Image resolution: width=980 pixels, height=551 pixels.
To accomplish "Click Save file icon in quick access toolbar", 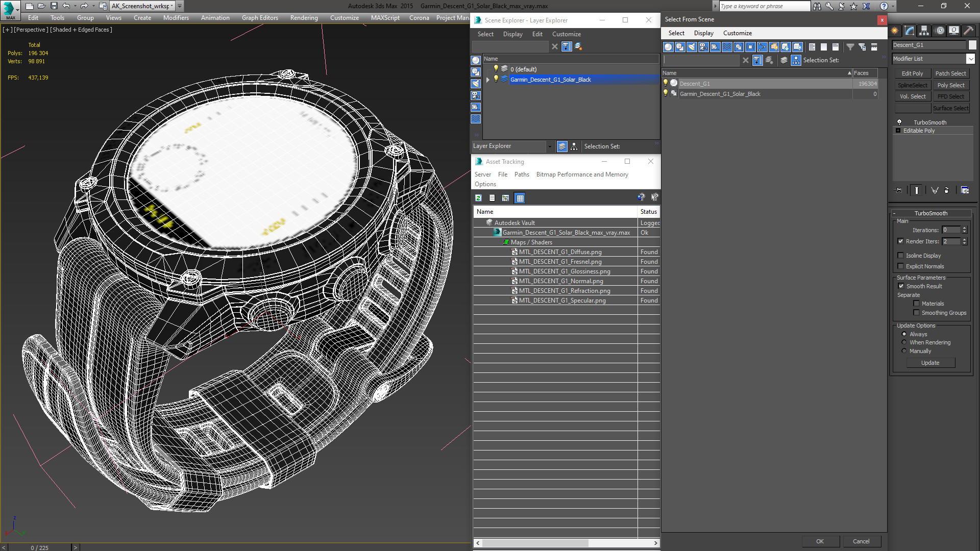I will [x=54, y=6].
